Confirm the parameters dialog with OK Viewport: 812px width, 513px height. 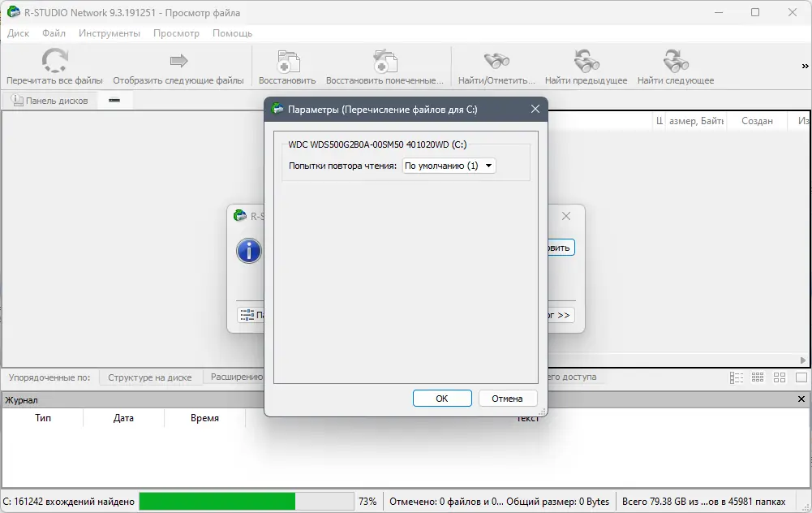pyautogui.click(x=442, y=399)
